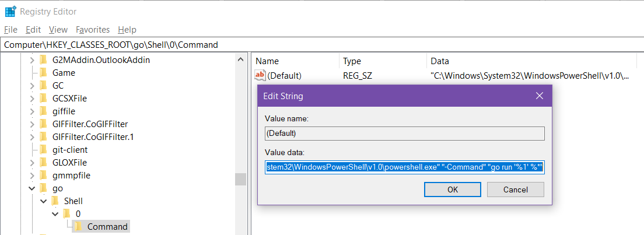
Task: Select the G2MAddin.OutlookAddin folder icon
Action: tap(44, 60)
